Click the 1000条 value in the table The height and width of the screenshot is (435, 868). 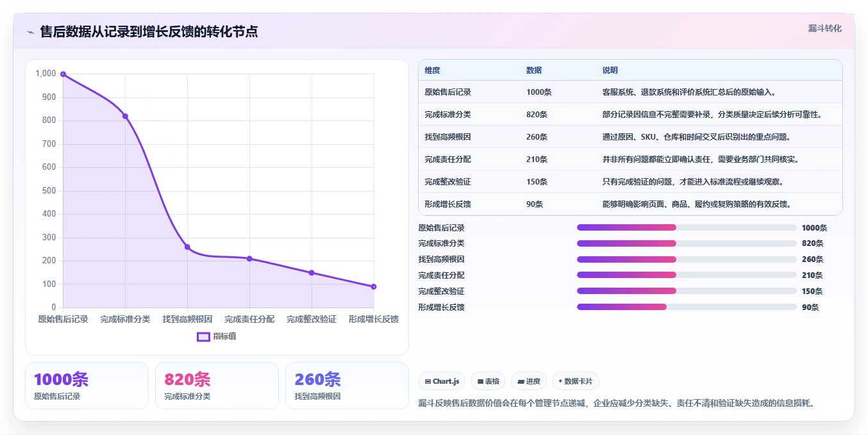click(x=538, y=92)
